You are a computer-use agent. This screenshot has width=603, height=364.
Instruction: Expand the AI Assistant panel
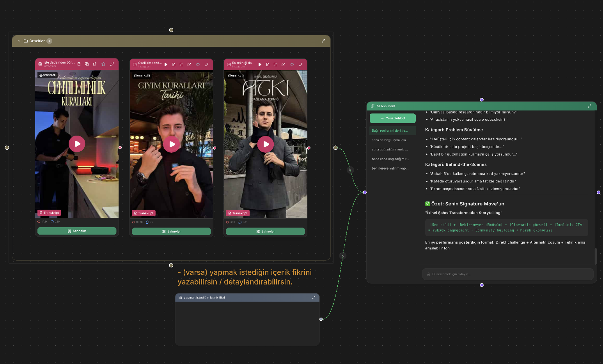(x=589, y=106)
